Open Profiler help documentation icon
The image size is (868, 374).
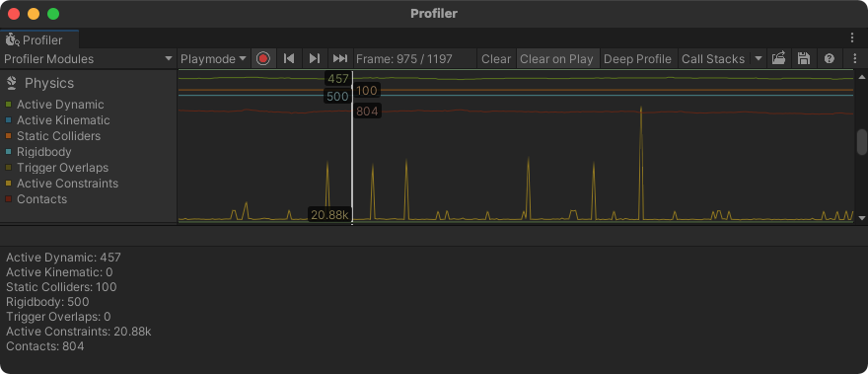(829, 59)
